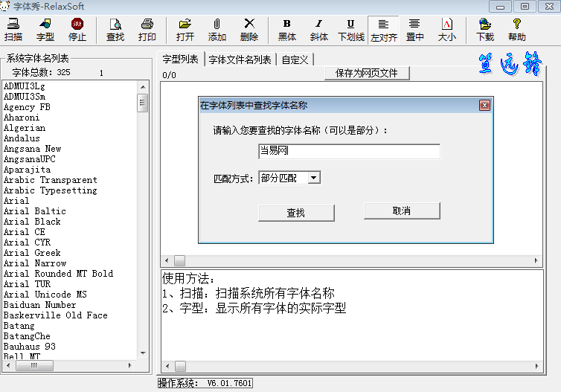Click font list scrollbar down arrow
Viewport: 561px width, 392px height.
tap(143, 353)
